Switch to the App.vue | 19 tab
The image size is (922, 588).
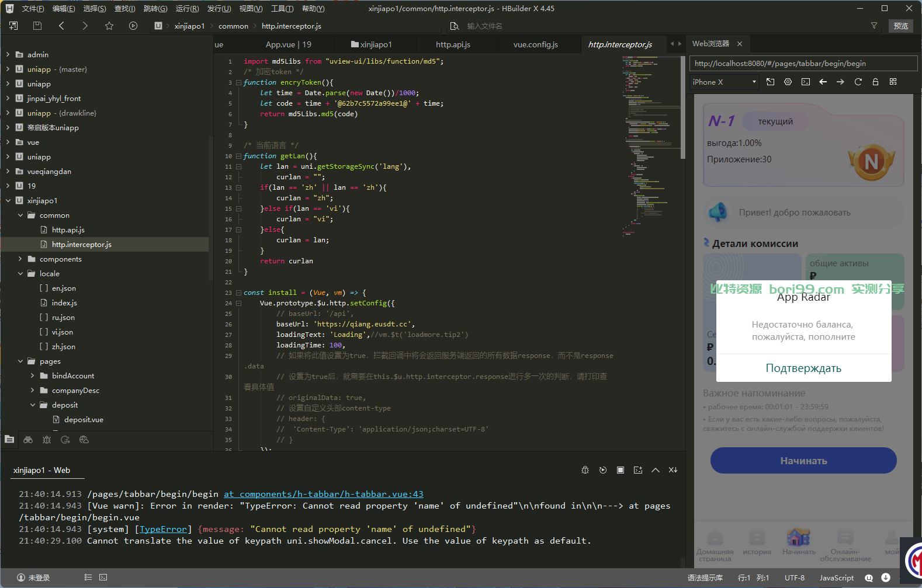[289, 44]
